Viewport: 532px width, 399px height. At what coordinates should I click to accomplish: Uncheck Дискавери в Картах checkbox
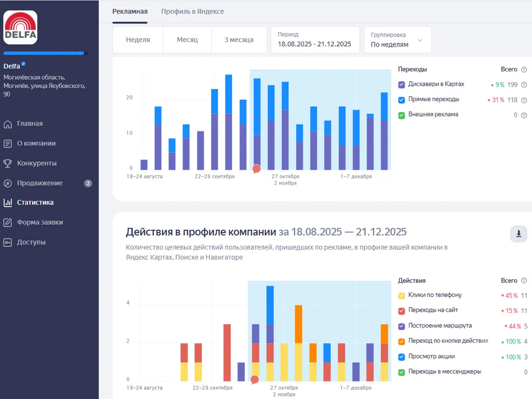(402, 85)
